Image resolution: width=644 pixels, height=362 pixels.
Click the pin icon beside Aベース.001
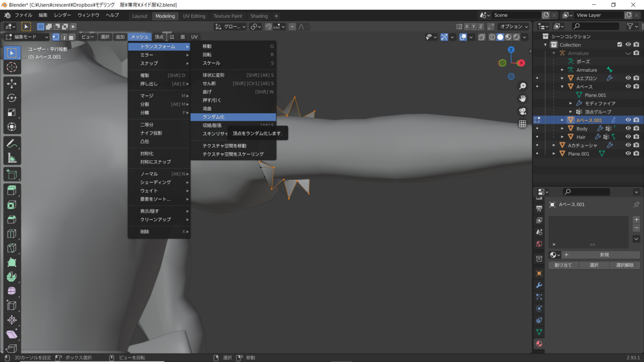click(x=636, y=204)
